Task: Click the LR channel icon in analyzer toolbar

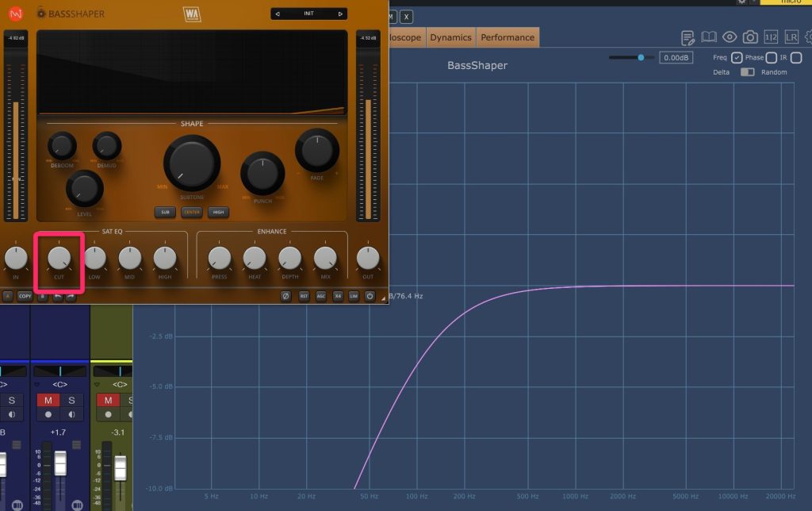Action: (791, 37)
